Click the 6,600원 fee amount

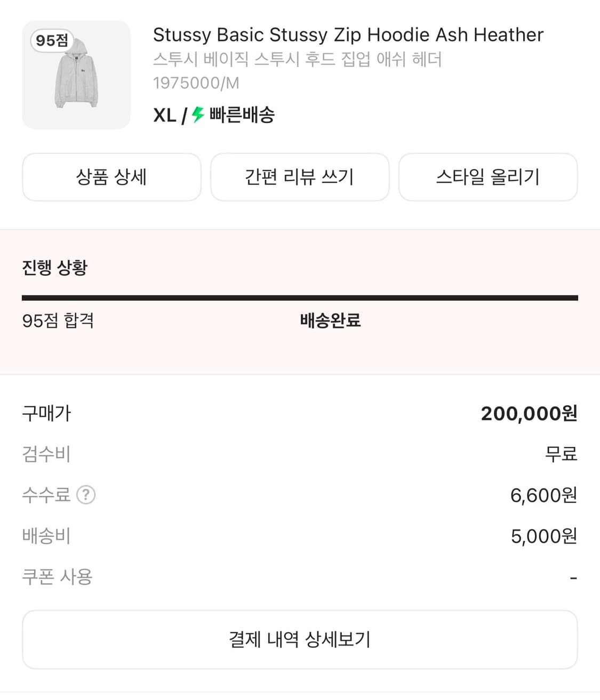point(543,495)
